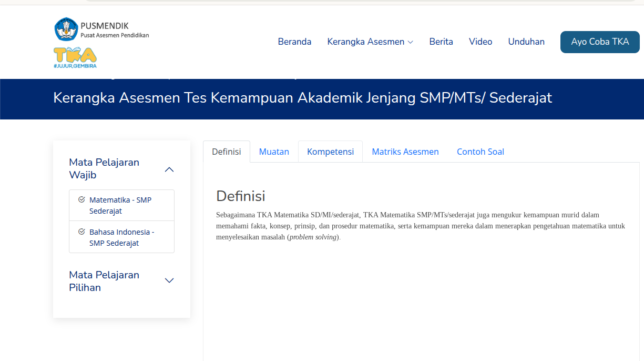Open the Unduhan page
This screenshot has width=644, height=361.
click(x=526, y=42)
